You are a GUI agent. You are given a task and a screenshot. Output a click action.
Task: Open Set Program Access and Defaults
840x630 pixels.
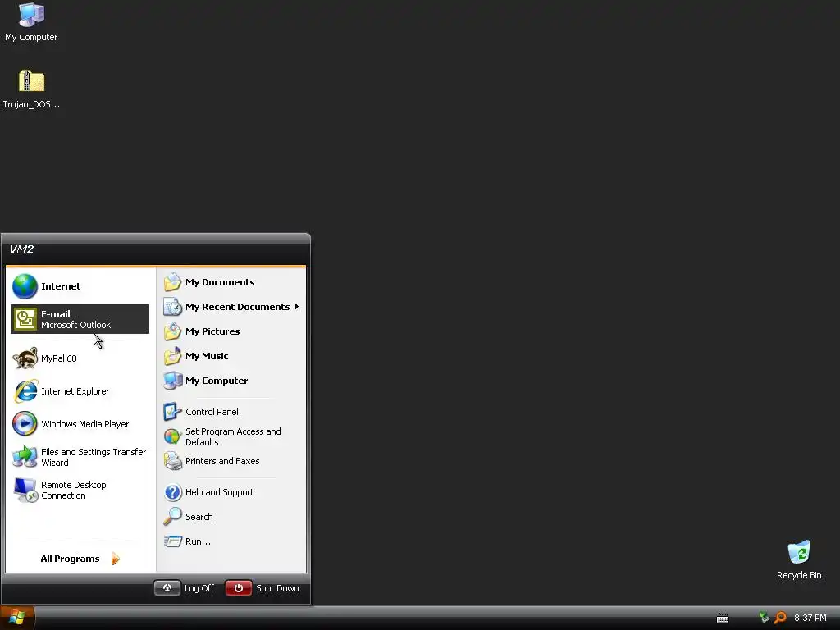[x=231, y=436]
